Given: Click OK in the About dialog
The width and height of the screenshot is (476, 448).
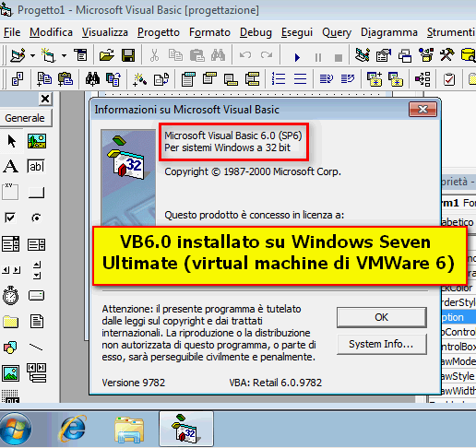Looking at the screenshot, I should (x=382, y=317).
